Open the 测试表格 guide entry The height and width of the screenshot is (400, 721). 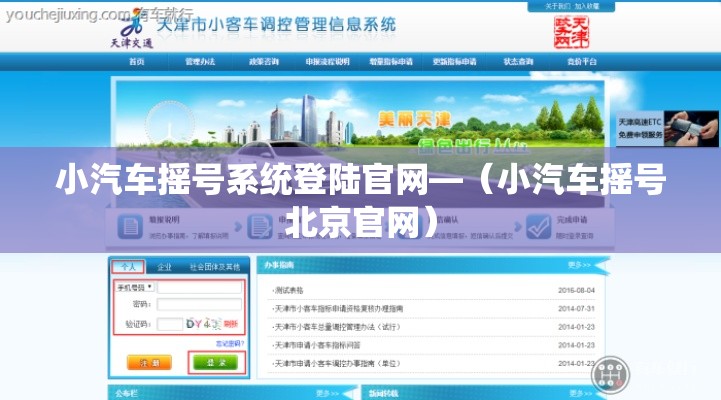pyautogui.click(x=288, y=291)
